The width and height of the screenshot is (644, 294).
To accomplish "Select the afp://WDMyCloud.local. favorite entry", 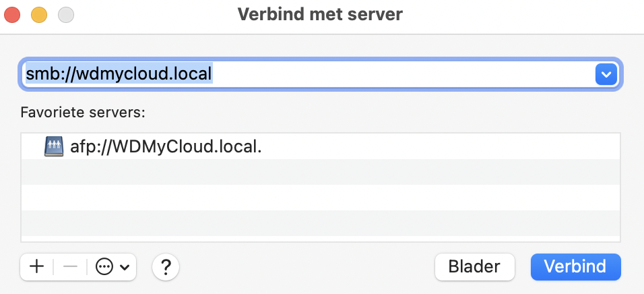I will [165, 146].
